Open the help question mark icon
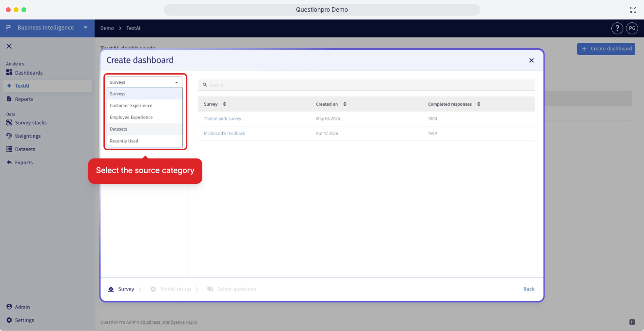The width and height of the screenshot is (644, 331). point(617,28)
